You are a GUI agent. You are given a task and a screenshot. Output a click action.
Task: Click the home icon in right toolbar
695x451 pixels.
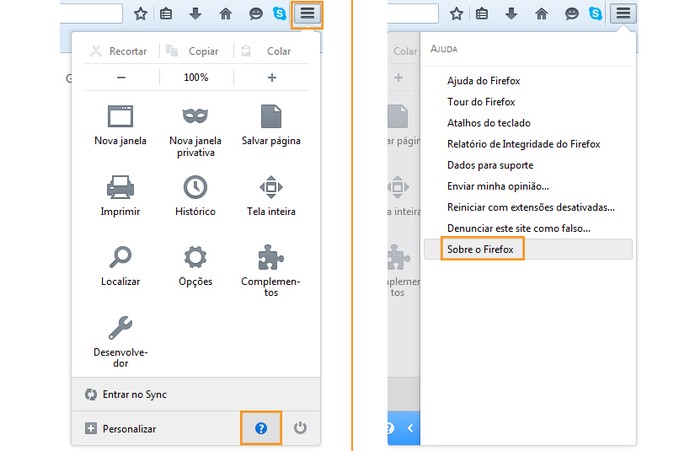[541, 14]
